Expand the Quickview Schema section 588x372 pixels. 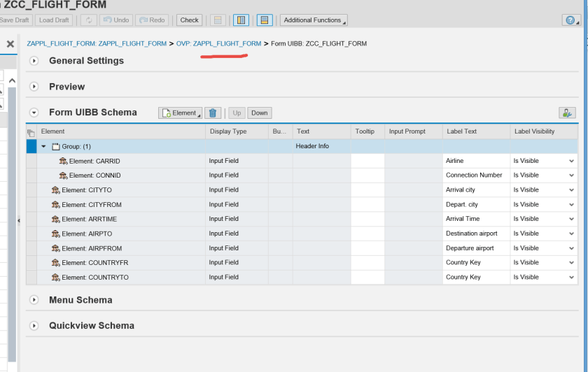[34, 326]
